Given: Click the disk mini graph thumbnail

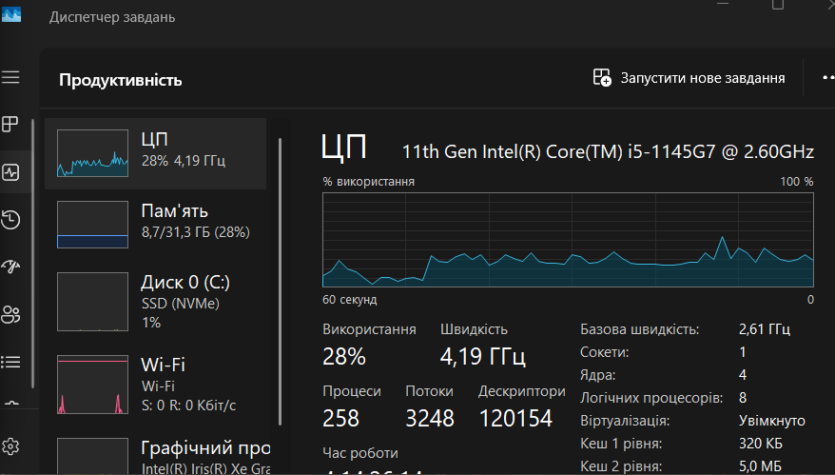Looking at the screenshot, I should click(93, 301).
